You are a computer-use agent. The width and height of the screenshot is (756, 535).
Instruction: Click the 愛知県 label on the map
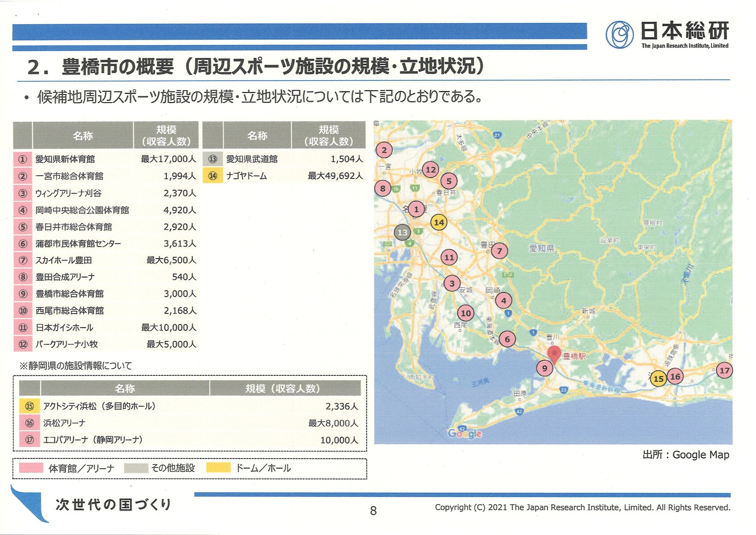pos(542,248)
